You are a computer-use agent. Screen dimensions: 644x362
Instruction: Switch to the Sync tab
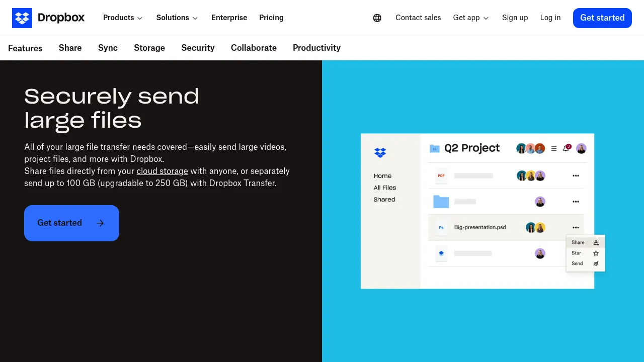coord(108,48)
